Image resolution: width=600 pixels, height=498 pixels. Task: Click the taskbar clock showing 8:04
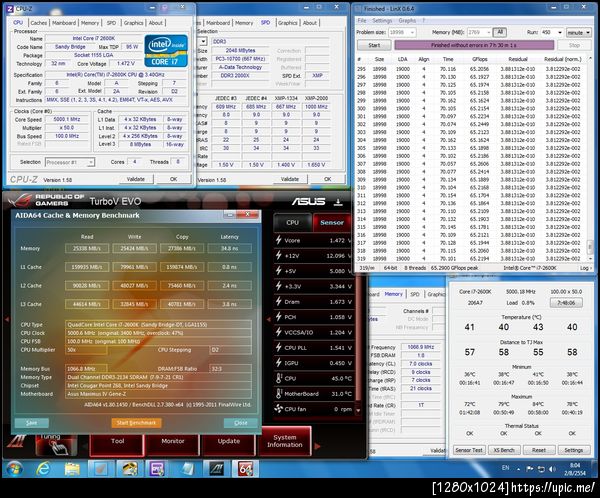(x=575, y=469)
